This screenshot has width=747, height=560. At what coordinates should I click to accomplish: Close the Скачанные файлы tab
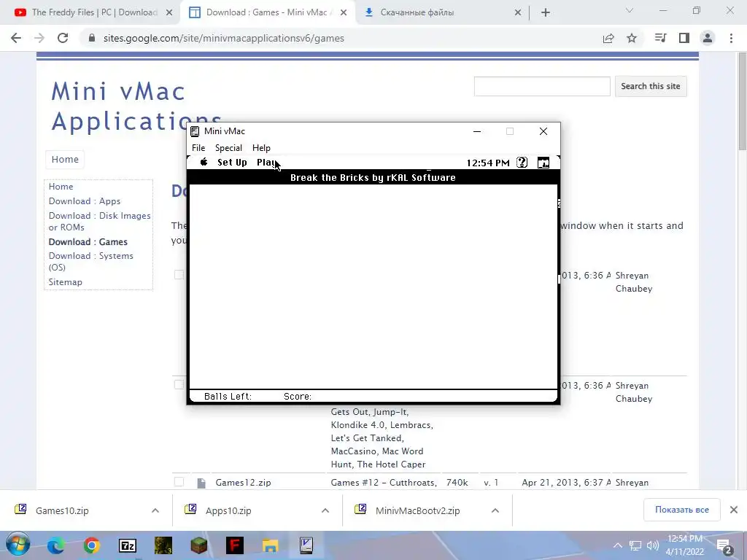tap(518, 13)
